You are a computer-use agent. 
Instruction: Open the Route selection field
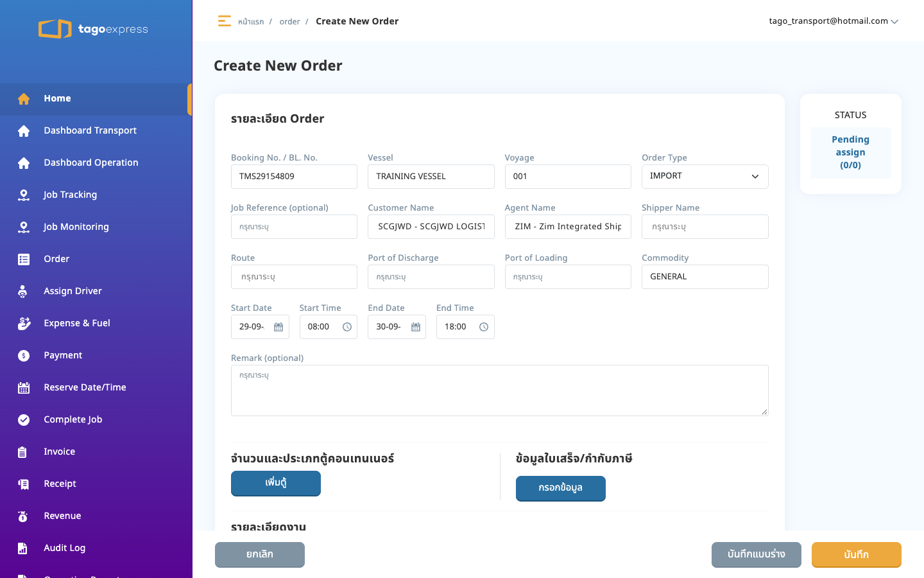pyautogui.click(x=294, y=277)
